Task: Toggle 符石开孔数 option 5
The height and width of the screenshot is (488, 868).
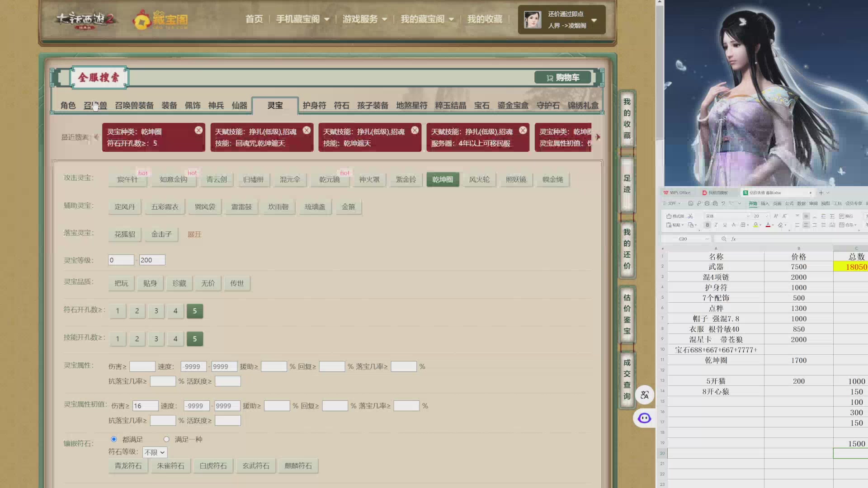Action: [x=195, y=311]
